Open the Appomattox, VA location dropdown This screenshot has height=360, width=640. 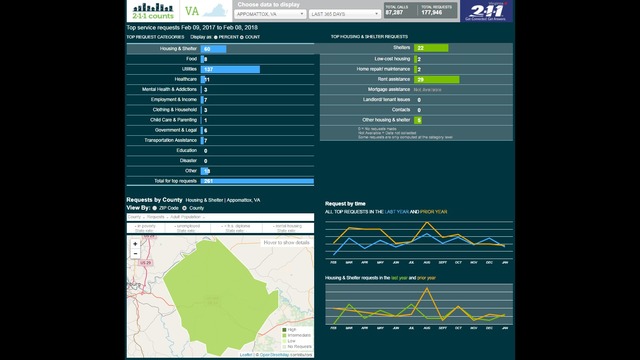point(270,14)
